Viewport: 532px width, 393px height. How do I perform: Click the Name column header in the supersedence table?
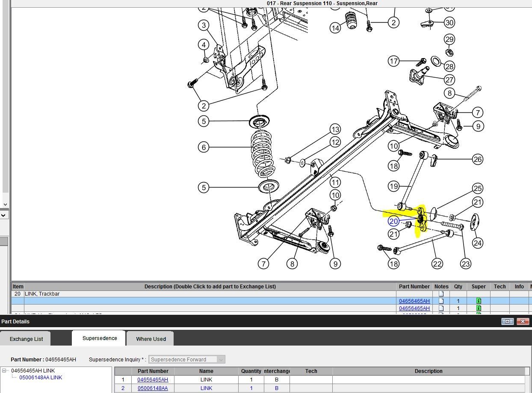click(206, 371)
